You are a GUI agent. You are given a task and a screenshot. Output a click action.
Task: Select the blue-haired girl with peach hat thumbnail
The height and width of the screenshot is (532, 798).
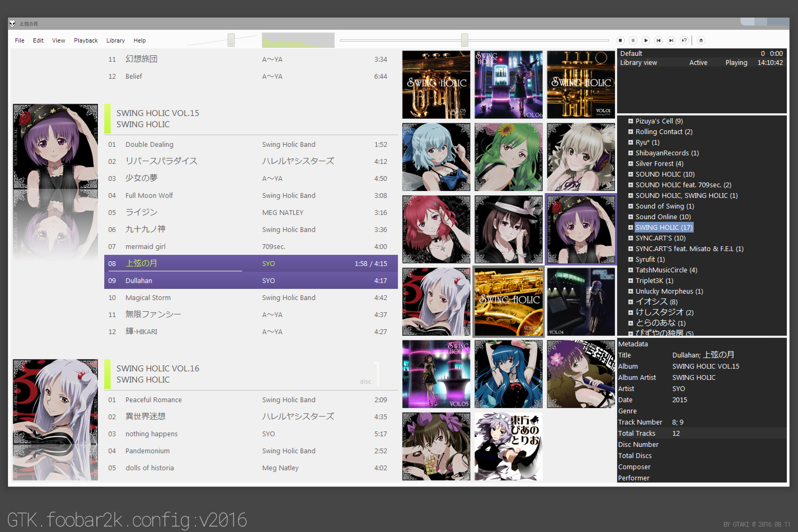509,374
